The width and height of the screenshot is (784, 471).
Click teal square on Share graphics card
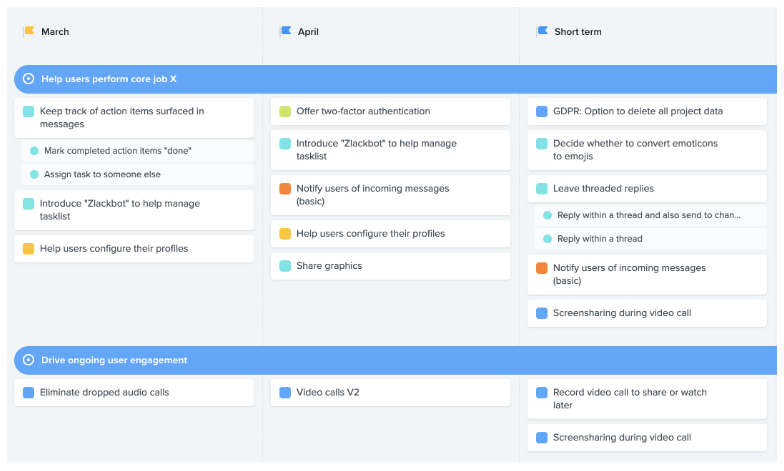(x=285, y=266)
